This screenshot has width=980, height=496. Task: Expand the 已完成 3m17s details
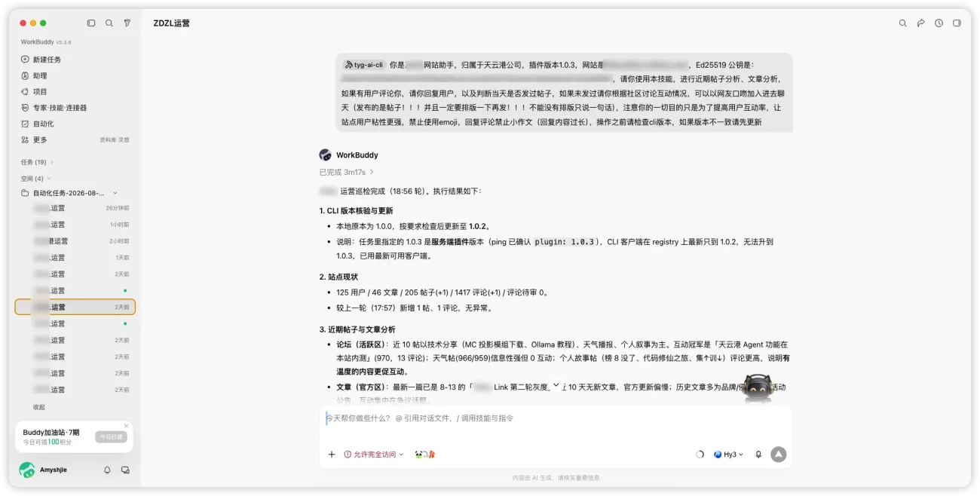[x=346, y=173]
